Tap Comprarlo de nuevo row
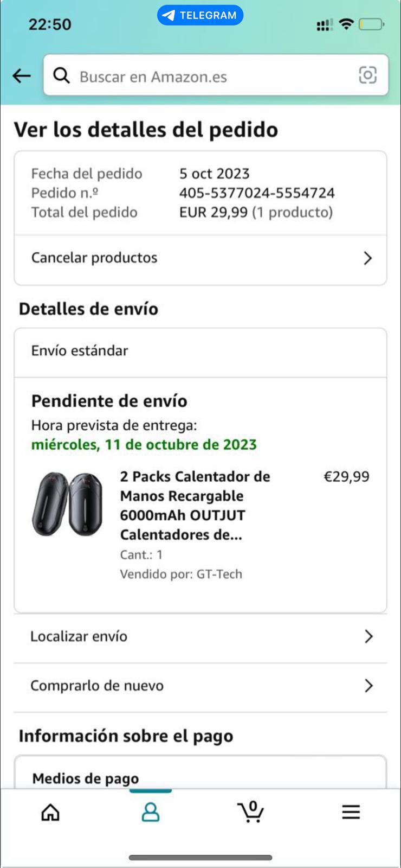Screen dimensions: 401x868 (97, 686)
